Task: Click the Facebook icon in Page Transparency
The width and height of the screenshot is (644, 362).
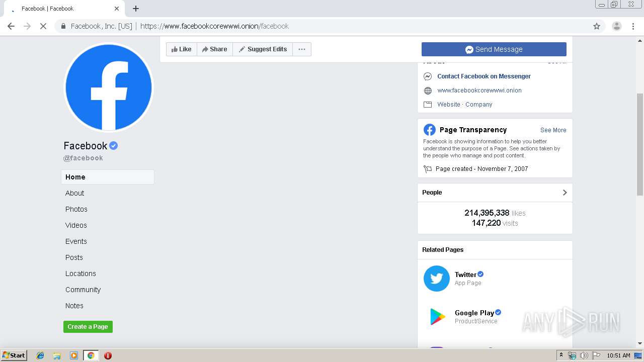Action: click(x=429, y=130)
